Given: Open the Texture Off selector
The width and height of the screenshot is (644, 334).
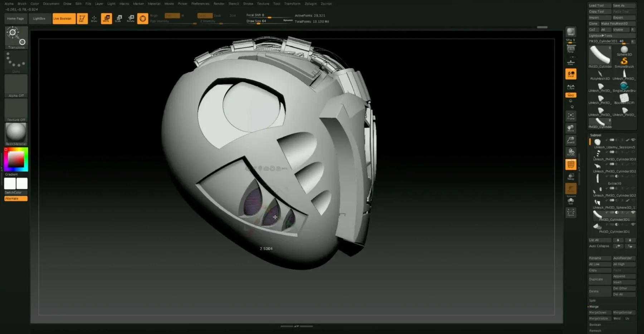Looking at the screenshot, I should point(16,110).
